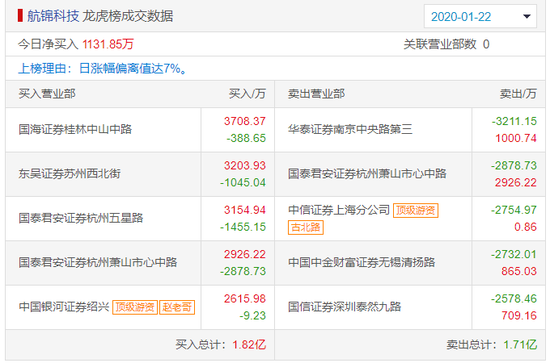
Task: Click the 赵老哥 tag
Action: [x=177, y=307]
